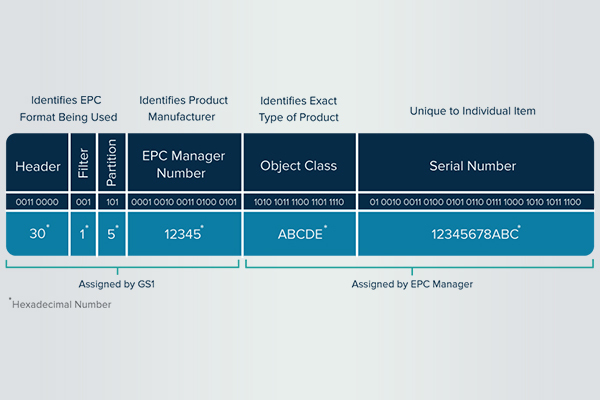
Task: Select the Serial Number header cell
Action: pyautogui.click(x=475, y=164)
